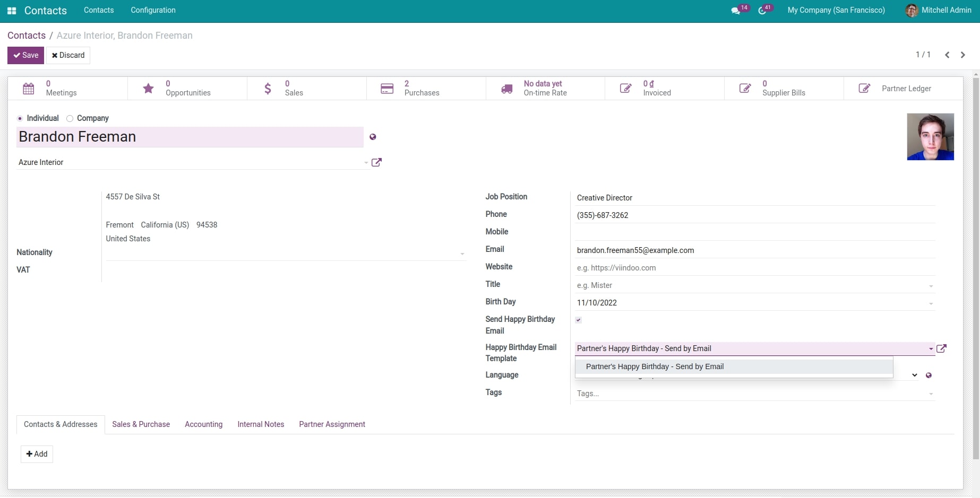Select Partner's Happy Birthday - Send by Email option

pyautogui.click(x=654, y=366)
